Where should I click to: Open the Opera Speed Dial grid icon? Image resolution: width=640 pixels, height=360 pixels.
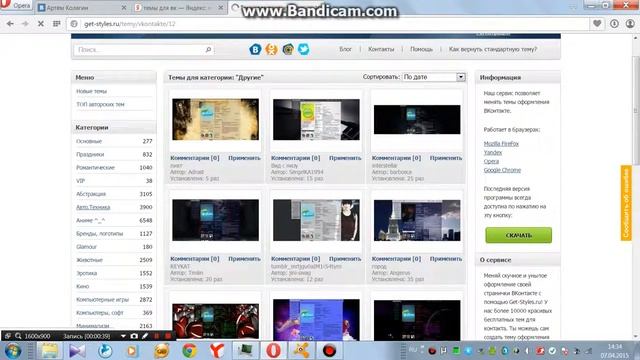point(57,24)
